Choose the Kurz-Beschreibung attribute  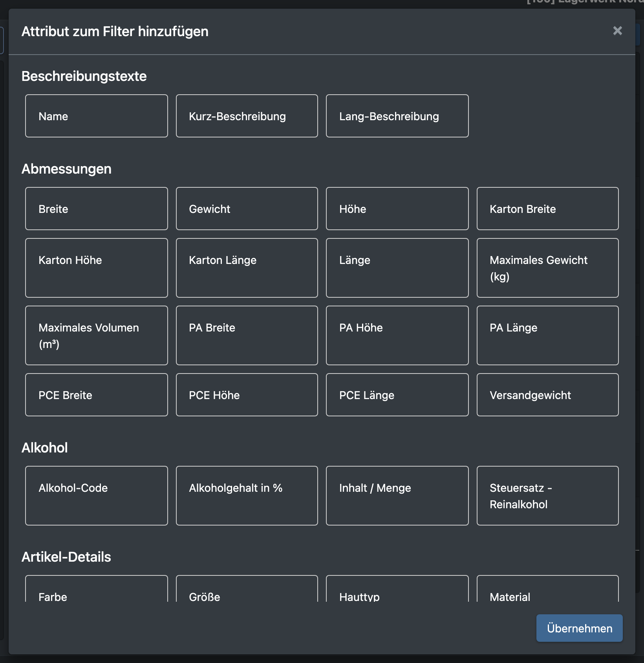point(247,116)
